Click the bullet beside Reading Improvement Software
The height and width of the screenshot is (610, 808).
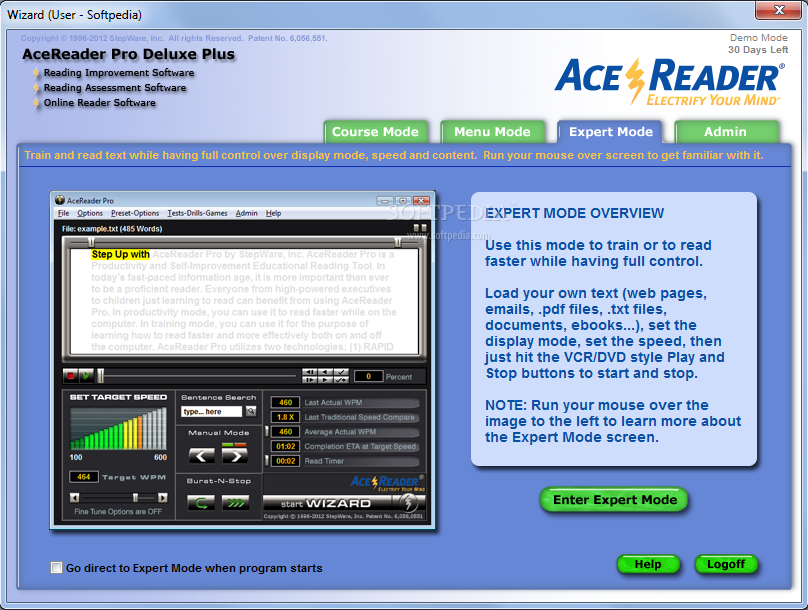[36, 73]
